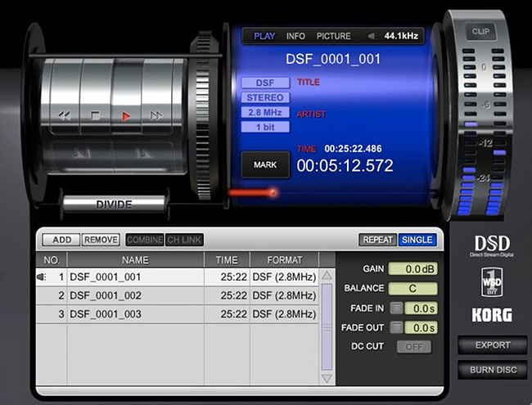Click total time 00:25:22.486
This screenshot has width=532, height=405.
(354, 149)
